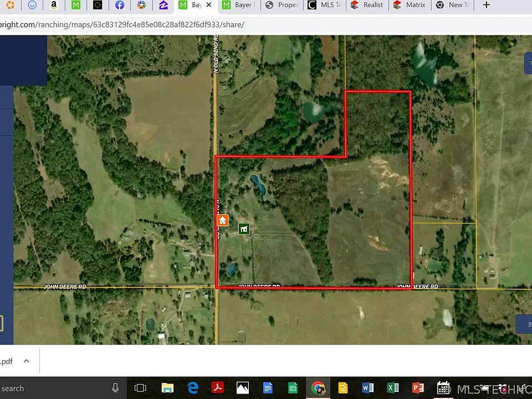Open Excel from the taskbar
The width and height of the screenshot is (532, 399).
click(393, 388)
